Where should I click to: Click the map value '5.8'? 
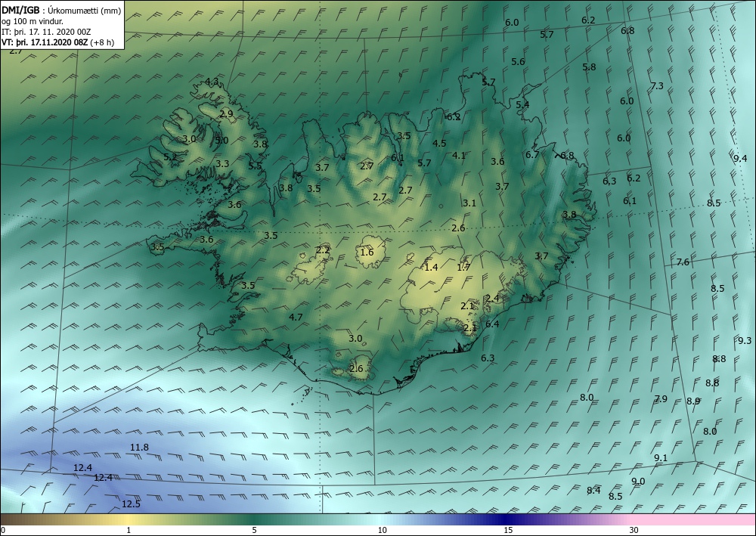[589, 67]
